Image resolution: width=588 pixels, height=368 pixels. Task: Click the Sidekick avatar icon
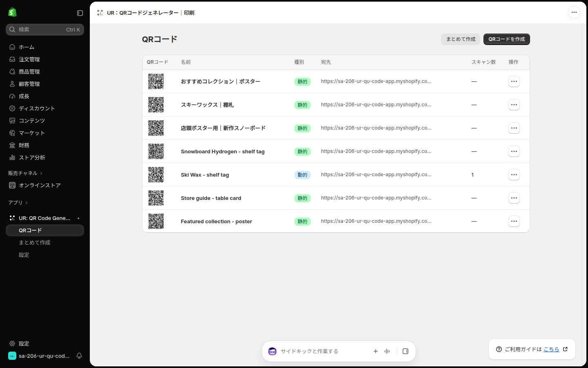[272, 351]
